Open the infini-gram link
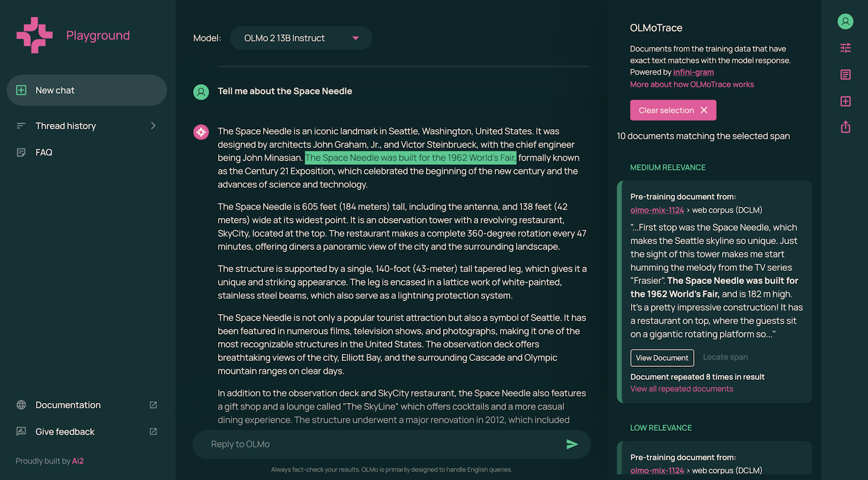This screenshot has width=868, height=480. (693, 72)
